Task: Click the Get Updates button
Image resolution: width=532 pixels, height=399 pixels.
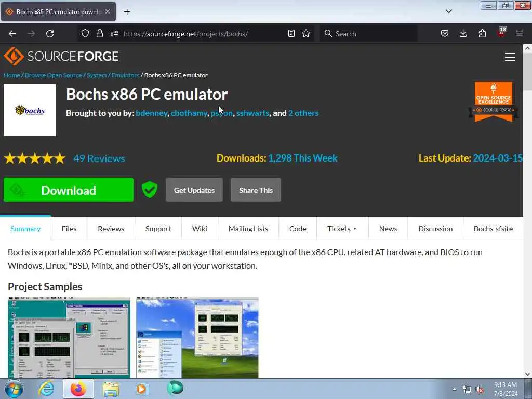Action: (x=194, y=190)
